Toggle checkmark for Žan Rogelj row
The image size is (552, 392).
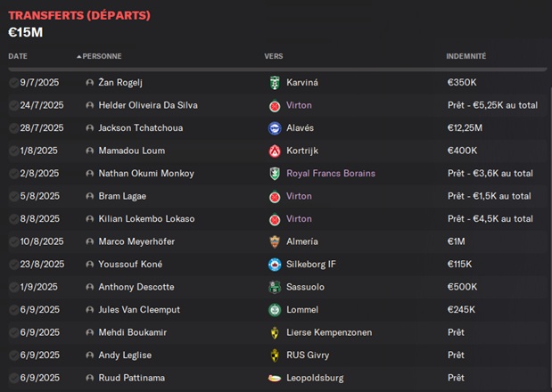pos(13,83)
